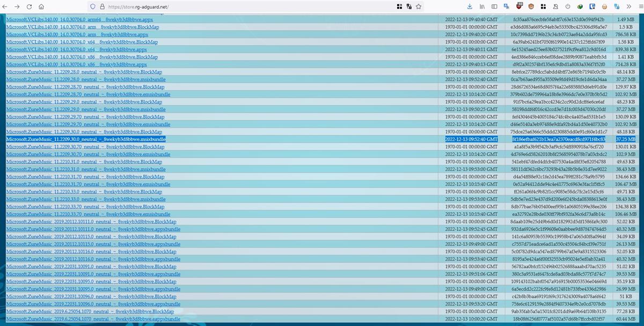Download ZuneMusic 11.2209.30.70 BlockMap
The height and width of the screenshot is (326, 644).
point(85,147)
